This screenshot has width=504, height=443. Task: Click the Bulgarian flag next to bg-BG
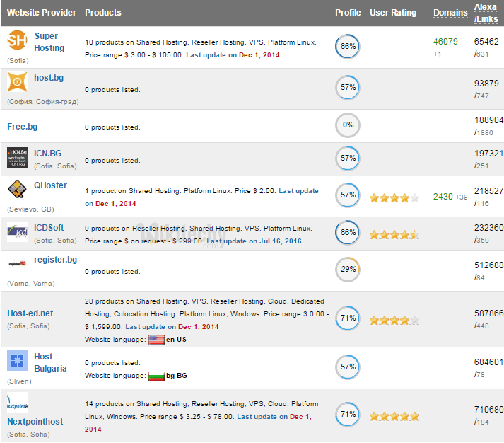(156, 376)
